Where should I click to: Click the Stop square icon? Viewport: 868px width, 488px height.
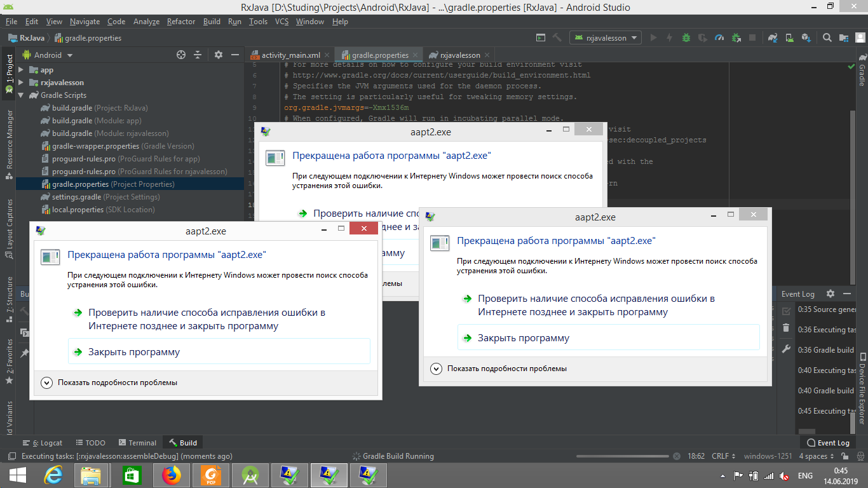pos(752,37)
